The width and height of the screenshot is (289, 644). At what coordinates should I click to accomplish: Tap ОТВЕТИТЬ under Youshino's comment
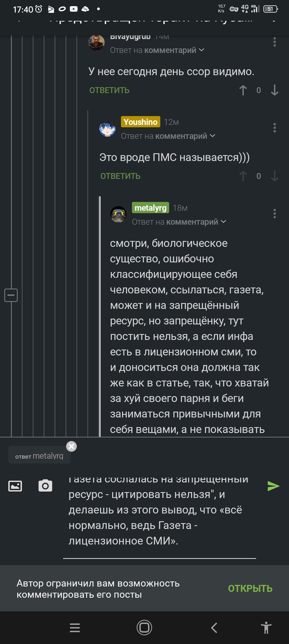pyautogui.click(x=121, y=176)
